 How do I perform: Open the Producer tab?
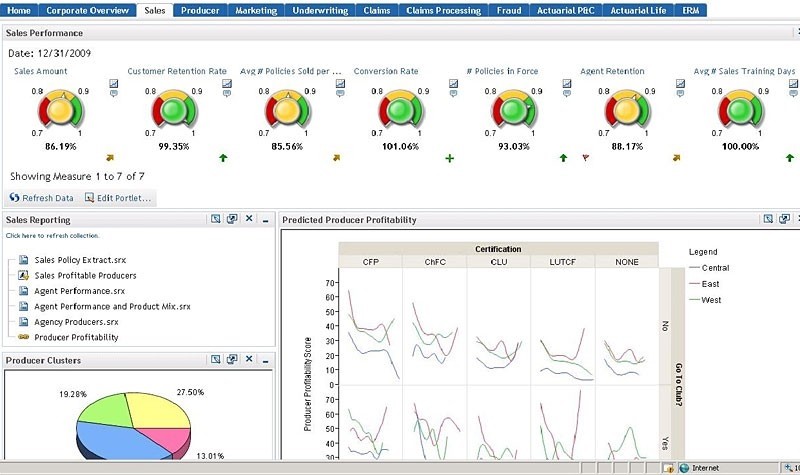[x=200, y=10]
